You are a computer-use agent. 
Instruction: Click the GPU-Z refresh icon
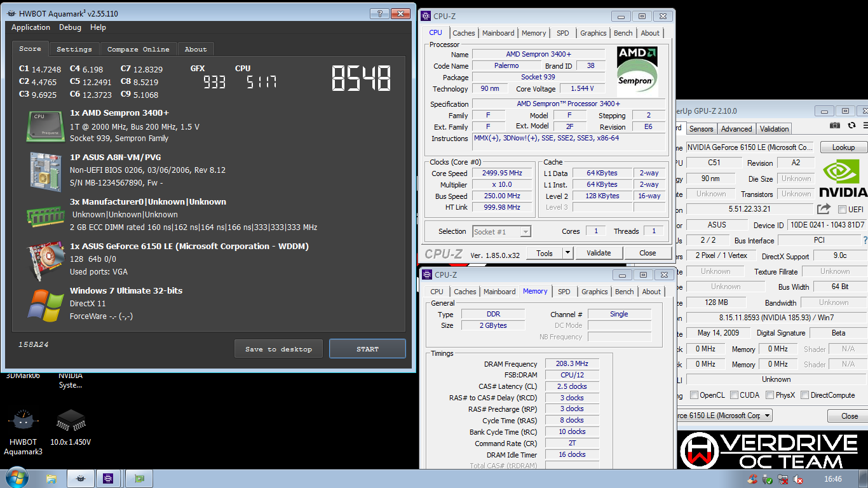point(851,126)
